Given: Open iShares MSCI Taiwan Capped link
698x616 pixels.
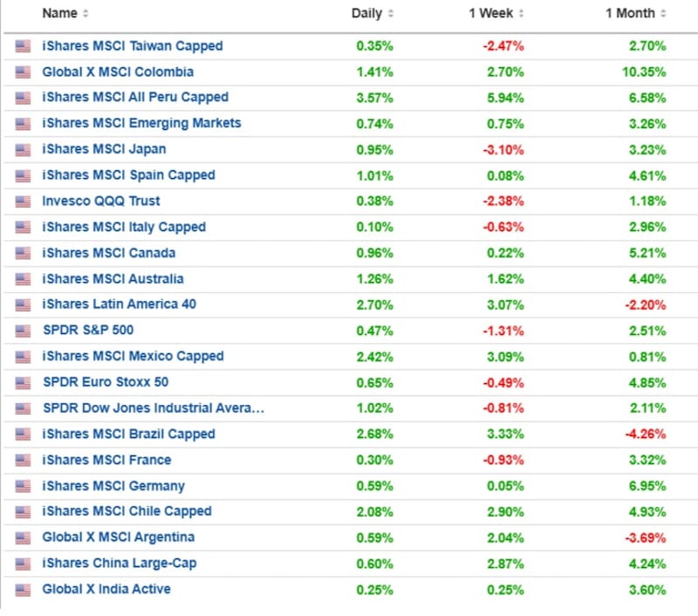Looking at the screenshot, I should [133, 46].
